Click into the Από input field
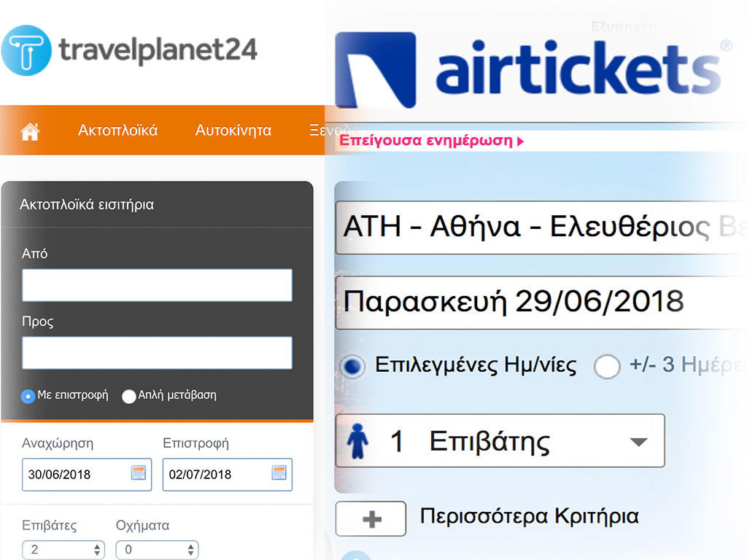747x560 pixels. click(x=158, y=285)
